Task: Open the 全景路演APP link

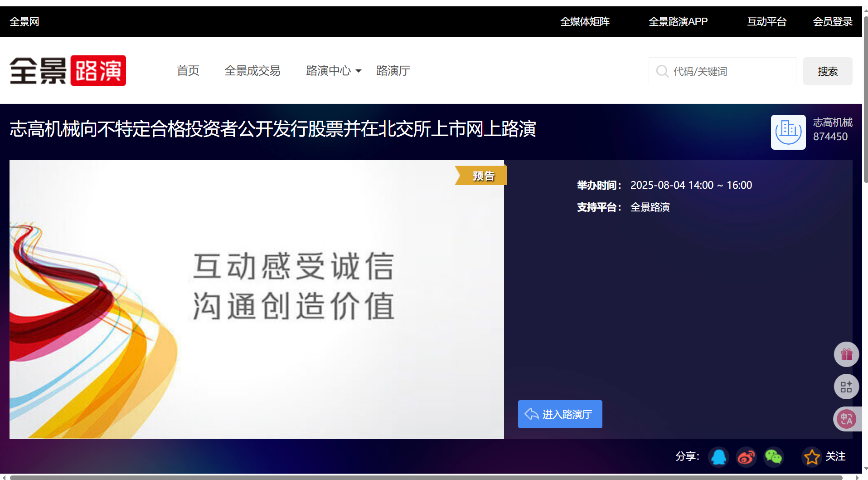Action: tap(678, 22)
